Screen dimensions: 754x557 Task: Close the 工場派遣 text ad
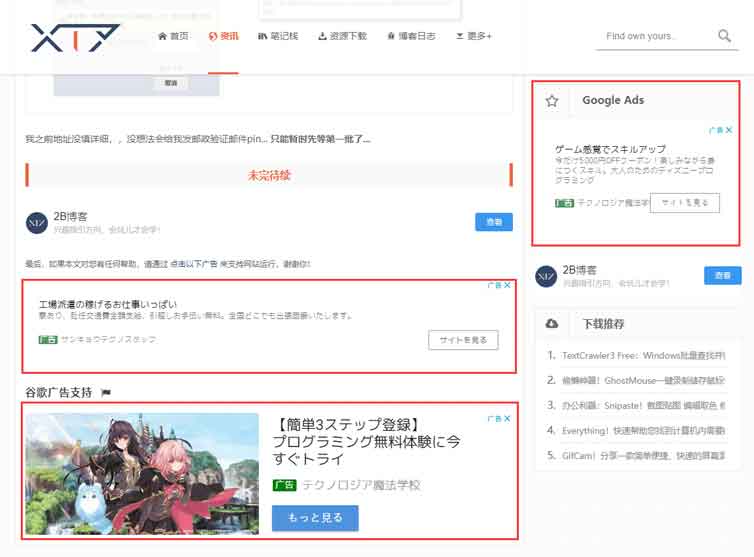507,285
